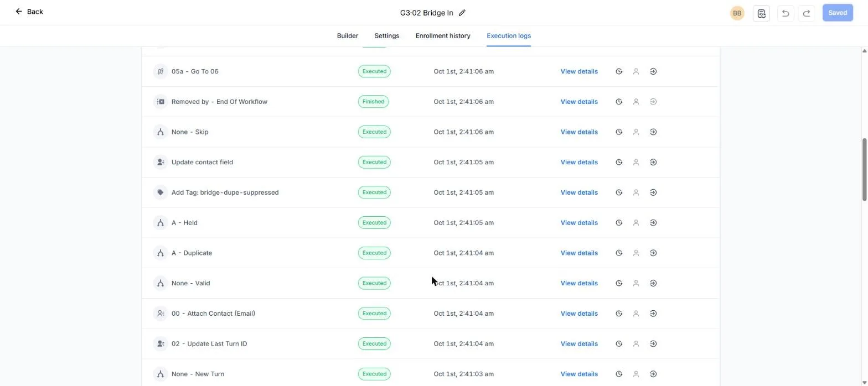This screenshot has width=868, height=386.
Task: Go back using the Back button
Action: tap(29, 12)
